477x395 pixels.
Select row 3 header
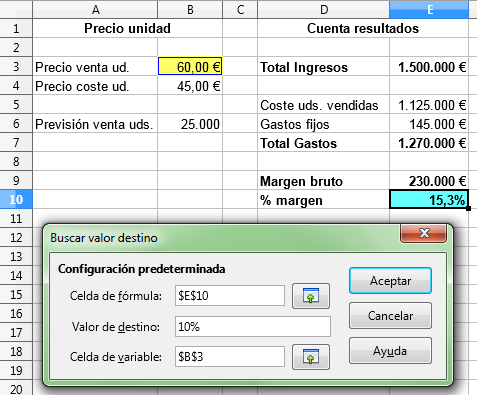tap(16, 66)
